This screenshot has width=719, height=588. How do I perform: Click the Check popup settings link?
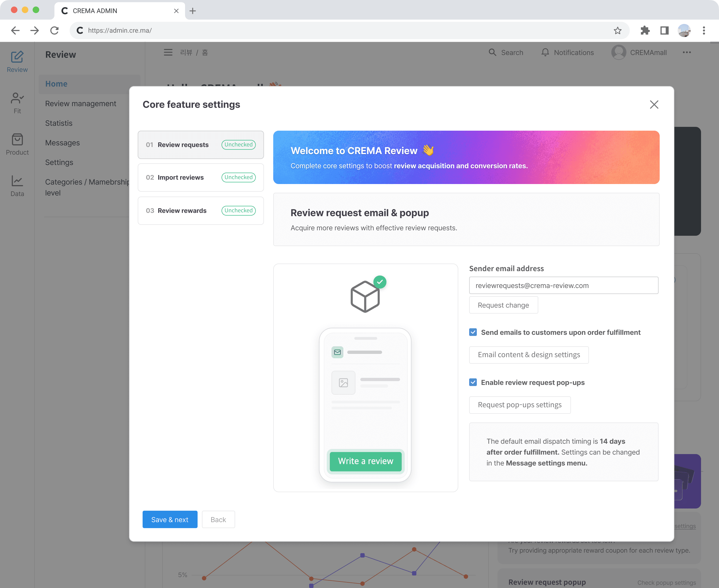click(x=666, y=583)
